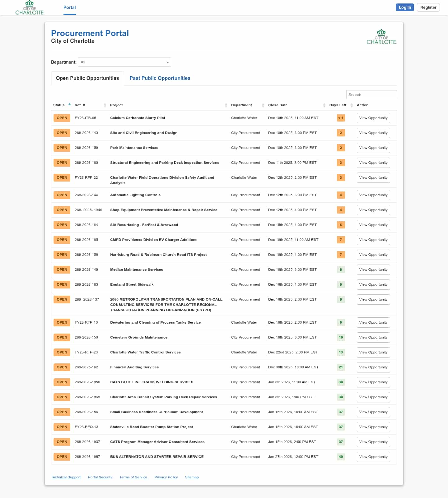View Opportunity for England Street Sidewalk

point(373,285)
